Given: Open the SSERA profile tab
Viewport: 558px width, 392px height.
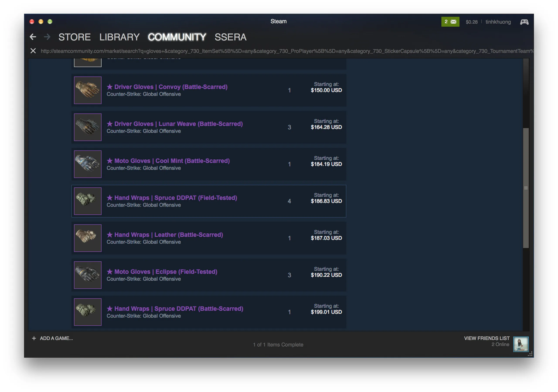Looking at the screenshot, I should 230,37.
